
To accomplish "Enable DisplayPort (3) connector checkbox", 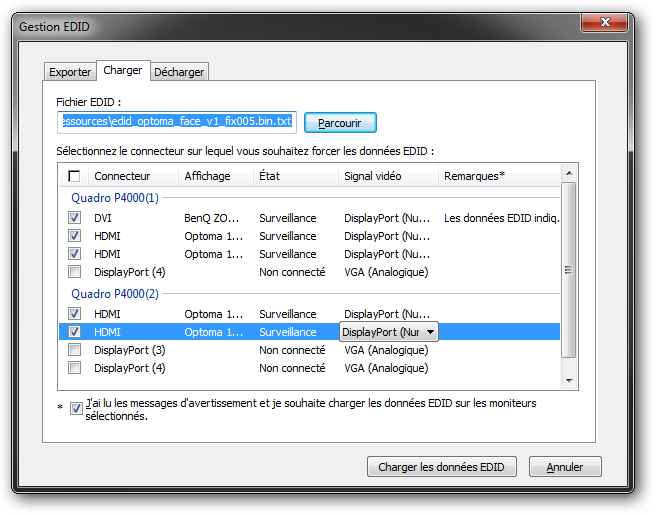I will click(75, 350).
